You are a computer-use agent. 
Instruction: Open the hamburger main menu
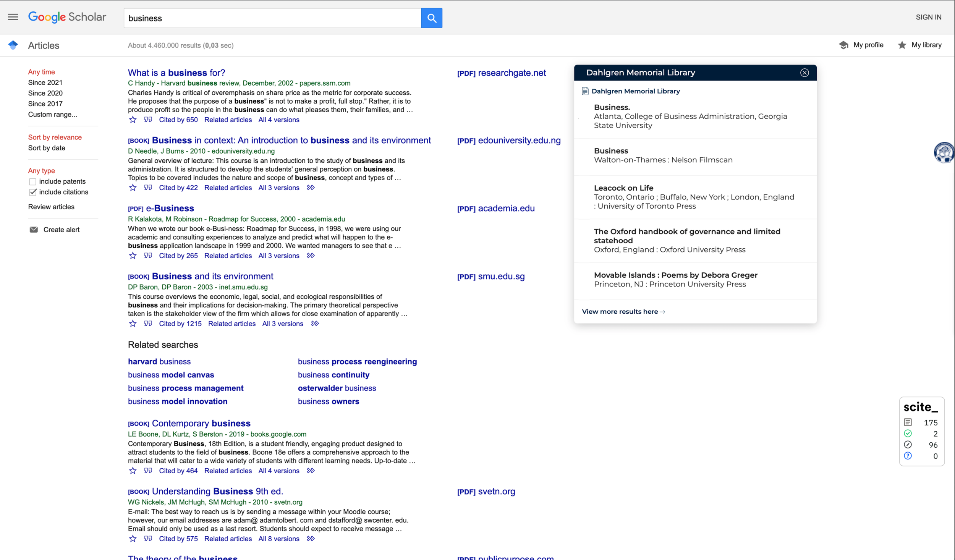(13, 17)
